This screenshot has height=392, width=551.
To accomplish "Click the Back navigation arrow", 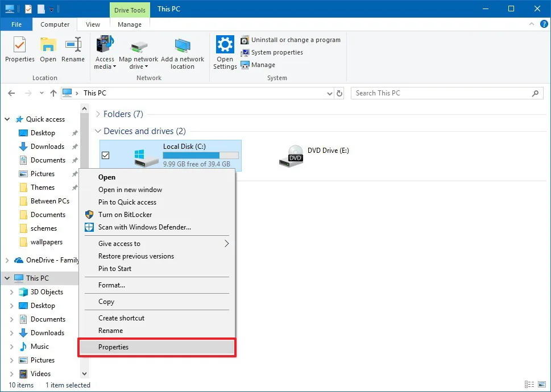I will click(x=11, y=93).
